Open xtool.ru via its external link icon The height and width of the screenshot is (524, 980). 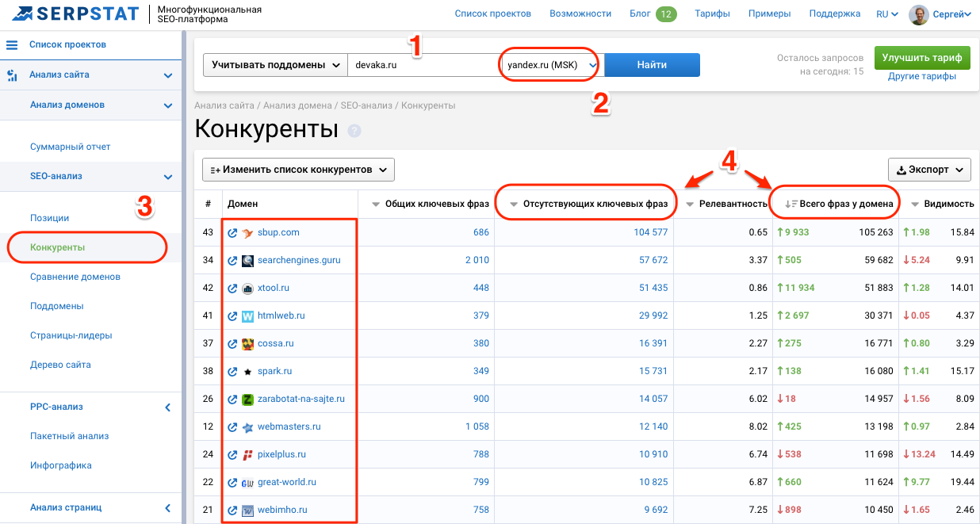coord(232,288)
